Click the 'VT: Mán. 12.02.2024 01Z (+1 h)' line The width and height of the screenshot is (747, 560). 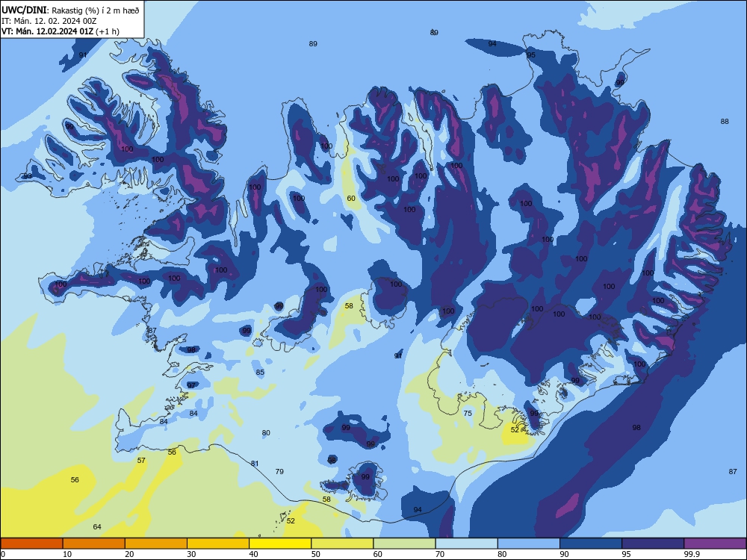pyautogui.click(x=61, y=31)
